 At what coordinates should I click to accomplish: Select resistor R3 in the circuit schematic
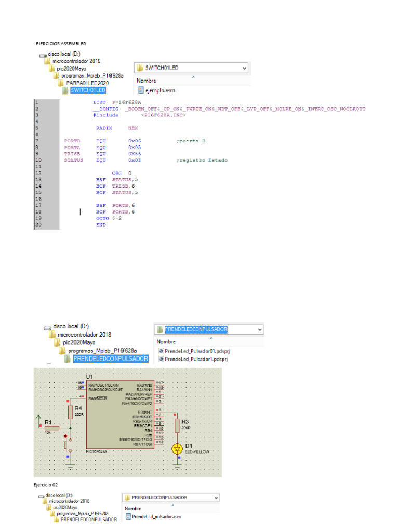[x=177, y=425]
